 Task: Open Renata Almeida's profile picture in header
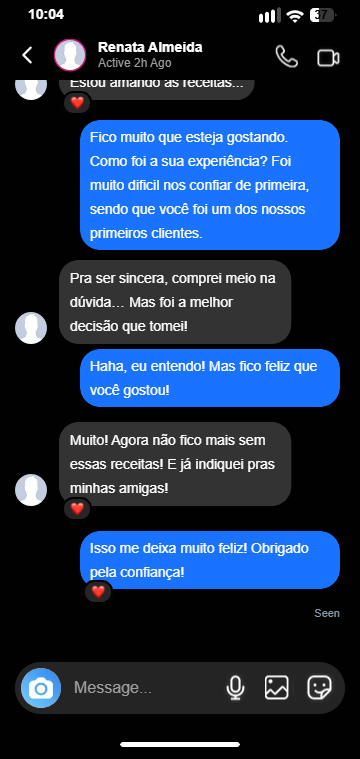[x=70, y=55]
